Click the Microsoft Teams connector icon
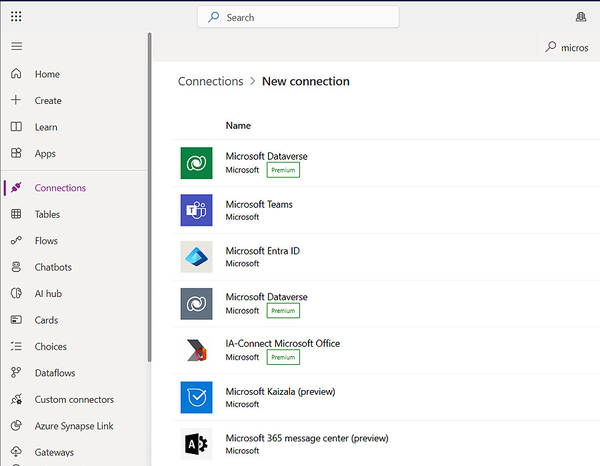 click(x=196, y=210)
